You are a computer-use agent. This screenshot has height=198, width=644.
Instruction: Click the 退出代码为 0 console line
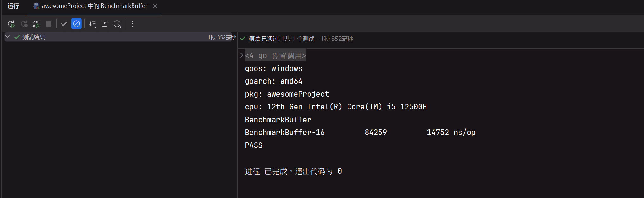point(293,171)
